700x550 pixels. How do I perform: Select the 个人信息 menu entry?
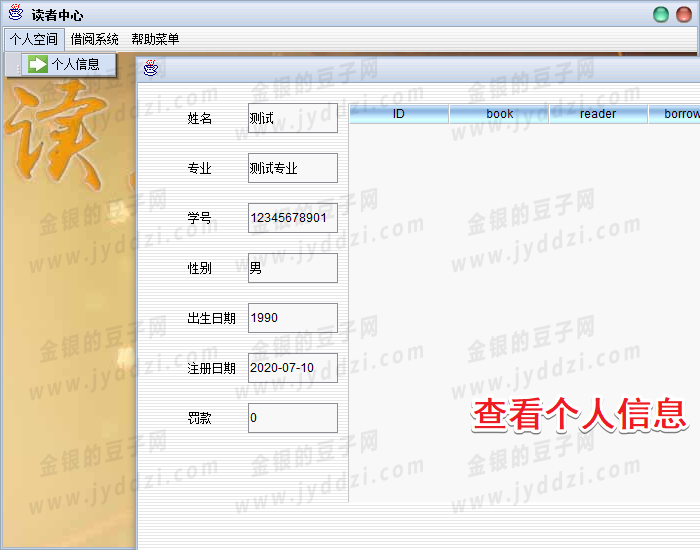click(x=68, y=64)
